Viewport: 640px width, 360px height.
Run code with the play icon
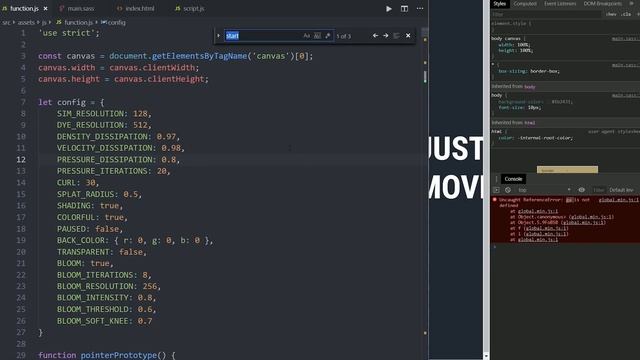(x=389, y=9)
